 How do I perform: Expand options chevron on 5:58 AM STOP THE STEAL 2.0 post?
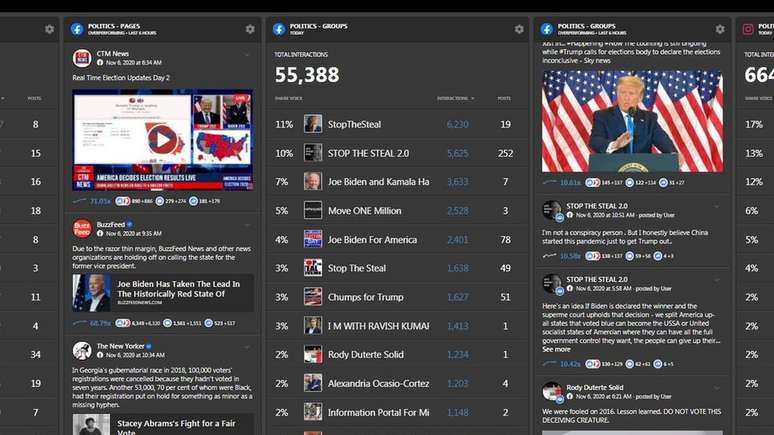(717, 280)
